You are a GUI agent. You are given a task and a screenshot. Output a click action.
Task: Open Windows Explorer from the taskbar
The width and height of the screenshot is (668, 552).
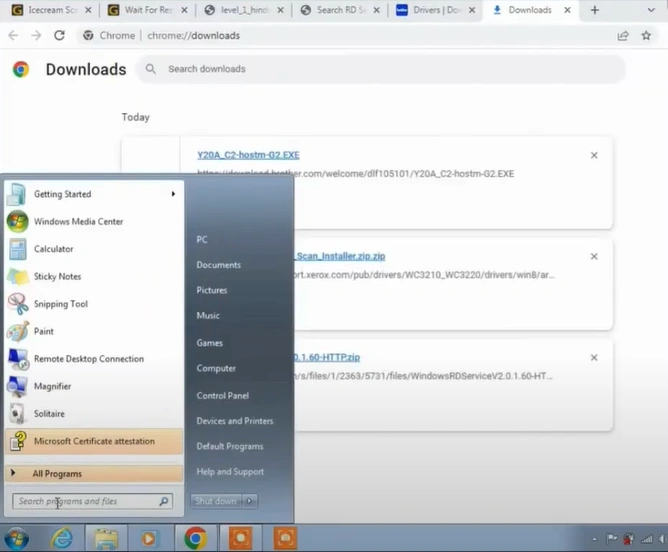point(106,539)
